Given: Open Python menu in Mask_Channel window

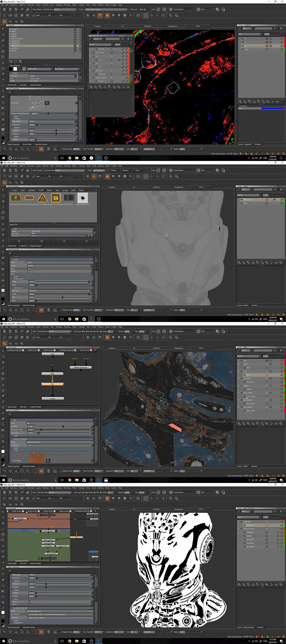Looking at the screenshot, I should pyautogui.click(x=101, y=488).
